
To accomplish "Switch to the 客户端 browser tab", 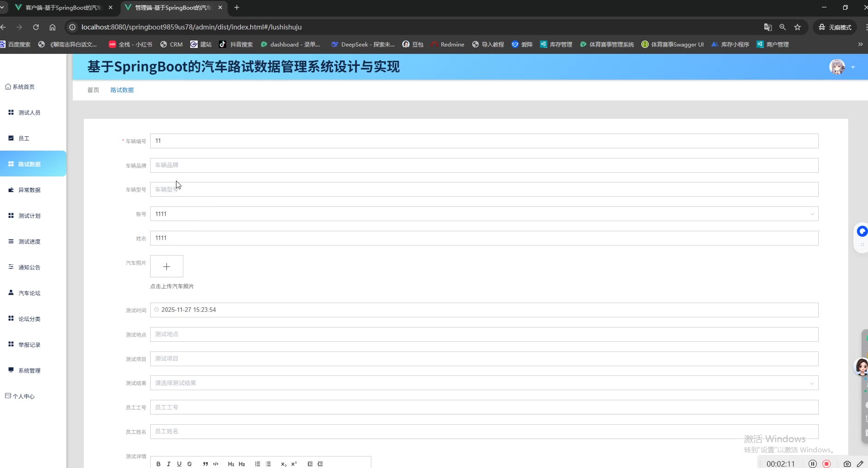I will click(x=64, y=7).
